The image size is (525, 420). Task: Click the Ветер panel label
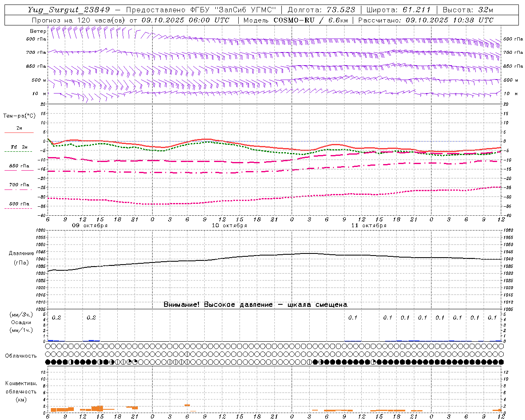(x=38, y=31)
